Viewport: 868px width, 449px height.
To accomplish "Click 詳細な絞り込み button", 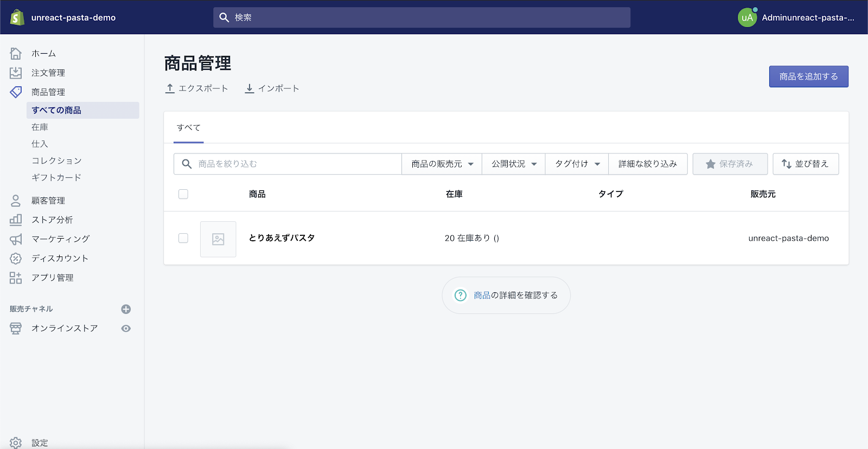I will point(648,164).
